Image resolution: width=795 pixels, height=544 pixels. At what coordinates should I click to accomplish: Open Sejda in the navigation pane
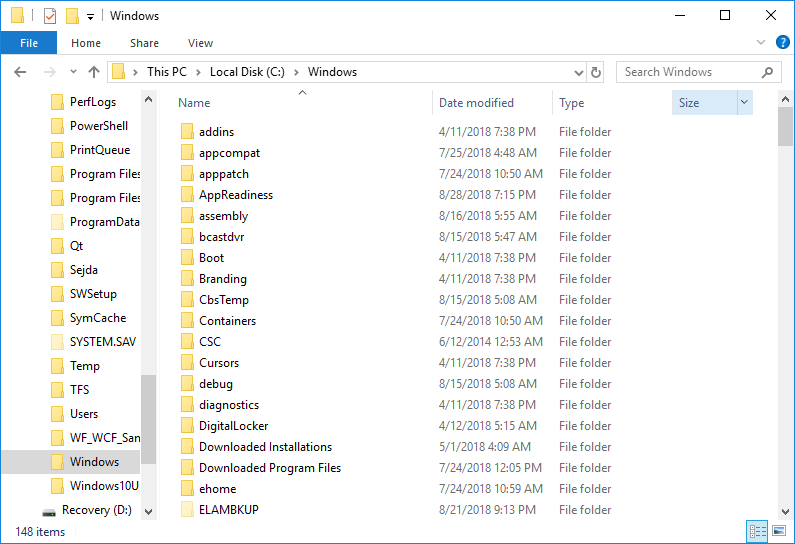coord(84,270)
